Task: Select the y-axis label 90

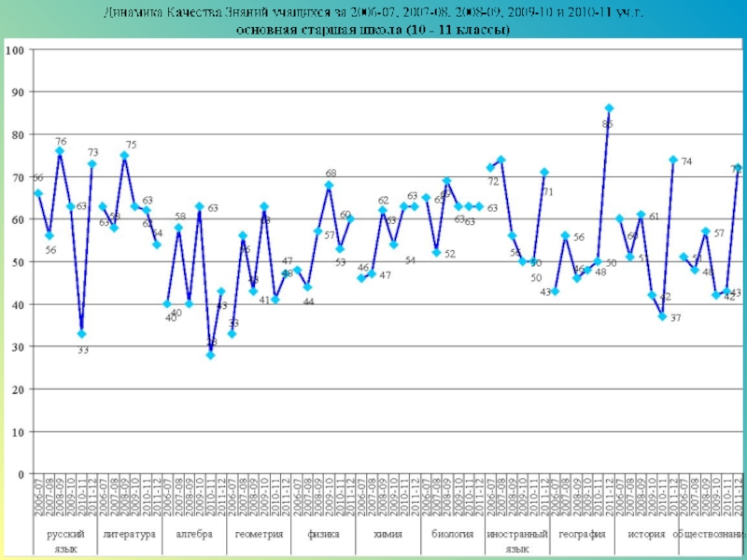Action: [18, 91]
